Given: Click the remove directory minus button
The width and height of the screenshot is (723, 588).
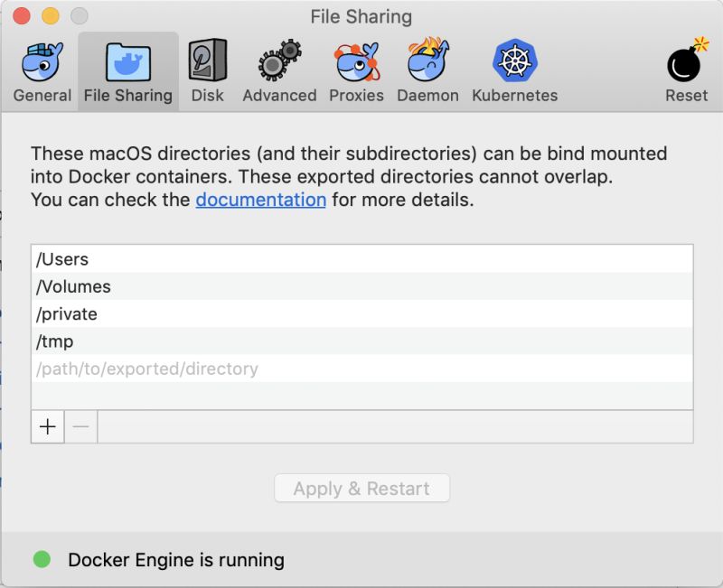Looking at the screenshot, I should (x=81, y=426).
